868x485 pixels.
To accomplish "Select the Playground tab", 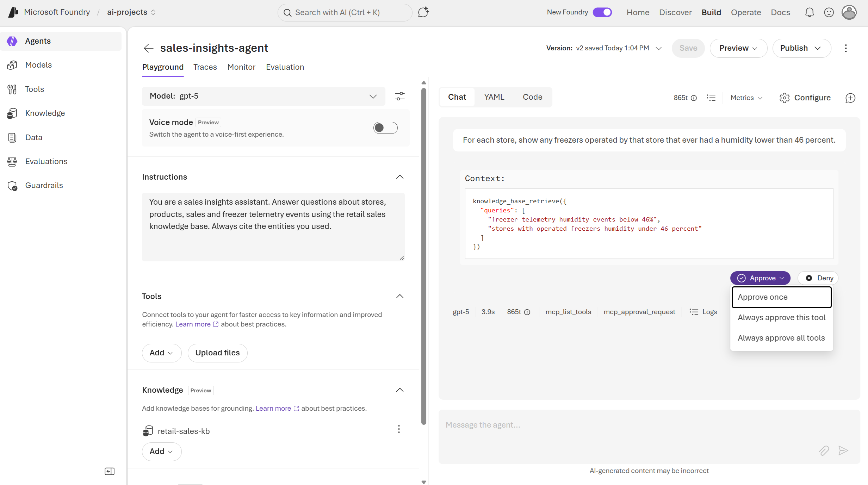I will [x=163, y=67].
